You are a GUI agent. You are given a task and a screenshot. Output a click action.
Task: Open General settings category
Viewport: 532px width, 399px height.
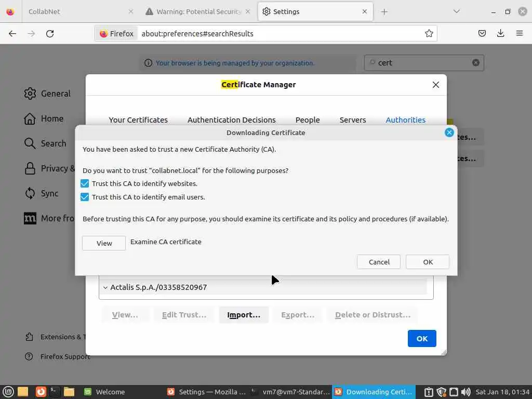coord(47,94)
